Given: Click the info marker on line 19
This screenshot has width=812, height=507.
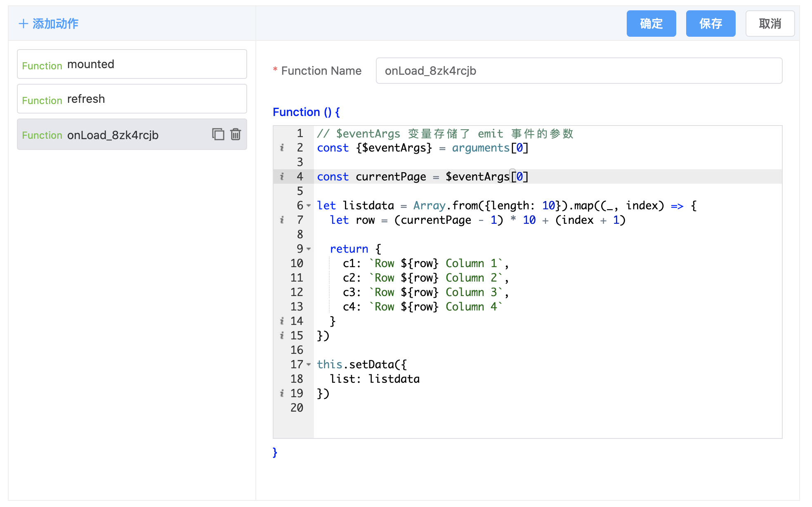Looking at the screenshot, I should click(282, 393).
